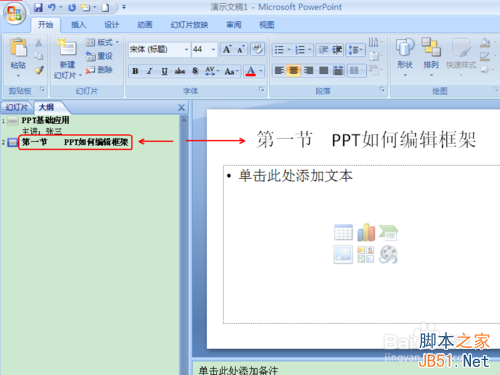Open bullets list dropdown
Image resolution: width=500 pixels, height=375 pixels.
tap(289, 50)
